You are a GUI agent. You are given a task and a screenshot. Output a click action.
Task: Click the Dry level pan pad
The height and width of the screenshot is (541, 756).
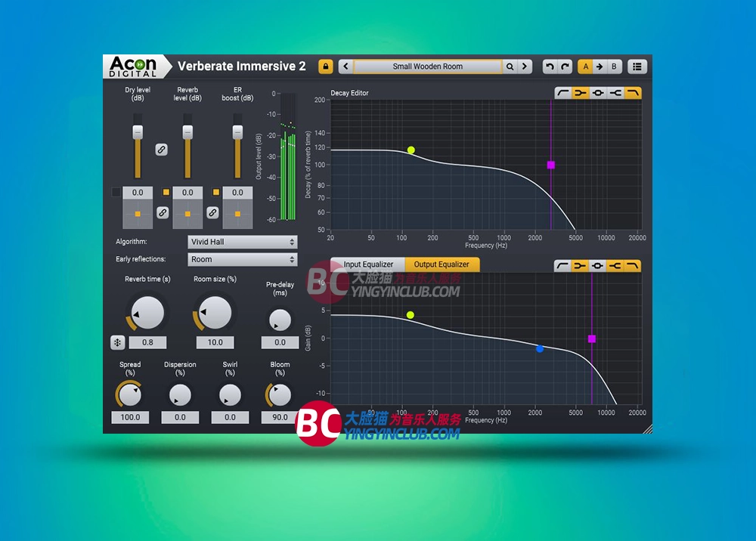[138, 214]
